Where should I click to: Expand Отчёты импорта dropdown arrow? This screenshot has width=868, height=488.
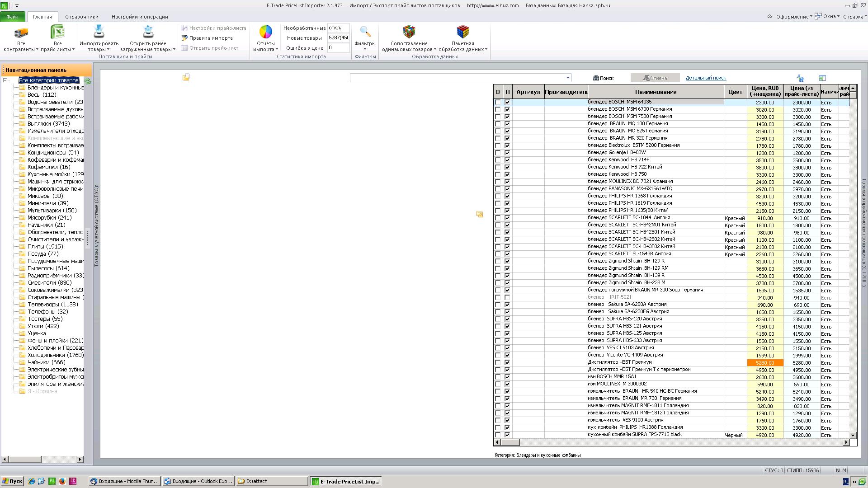coord(276,50)
